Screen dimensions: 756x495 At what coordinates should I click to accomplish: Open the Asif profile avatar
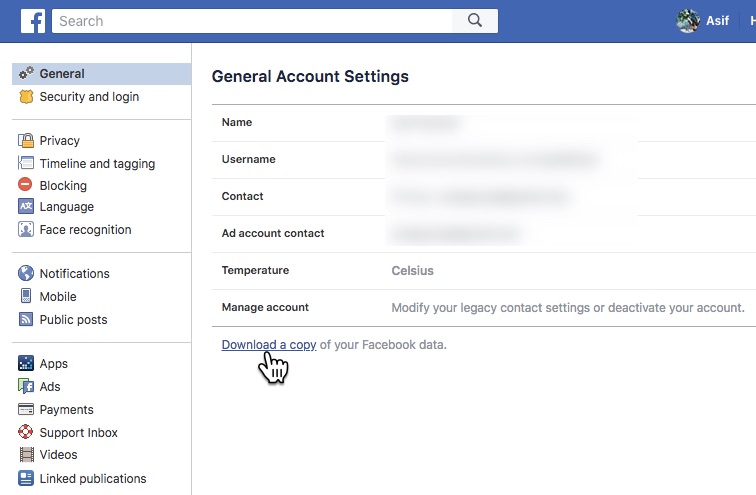(688, 21)
